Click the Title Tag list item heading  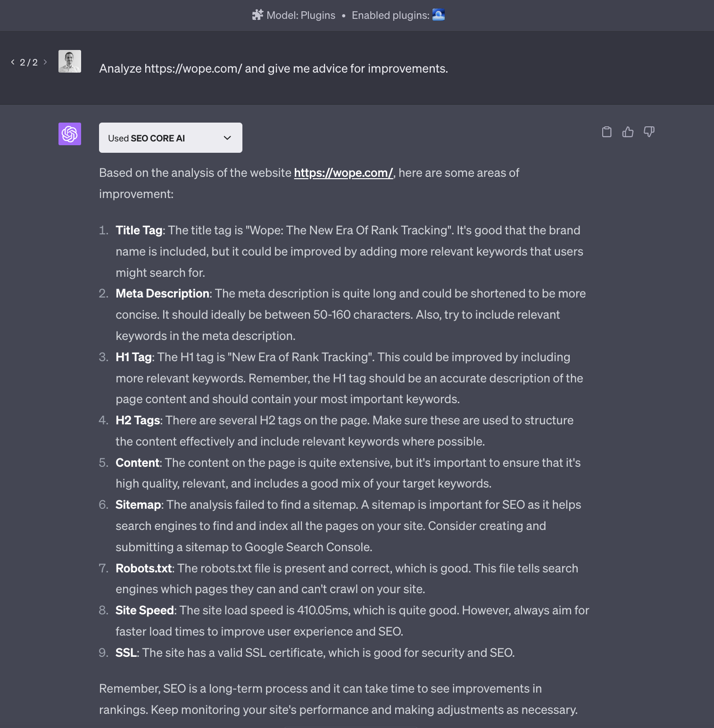[x=139, y=230]
